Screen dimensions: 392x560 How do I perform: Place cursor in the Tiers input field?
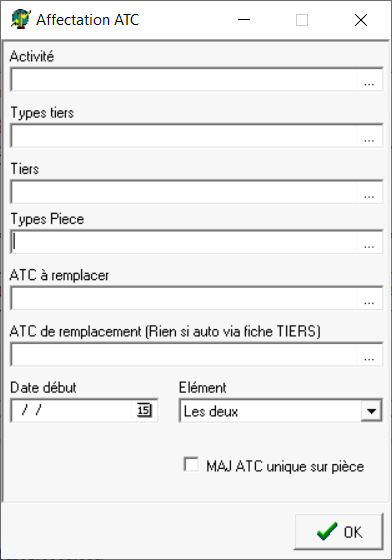coord(184,192)
